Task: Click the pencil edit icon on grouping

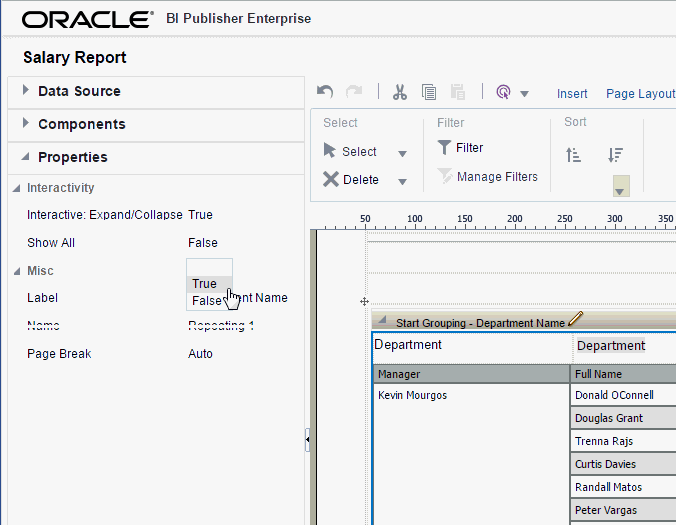Action: pyautogui.click(x=576, y=319)
